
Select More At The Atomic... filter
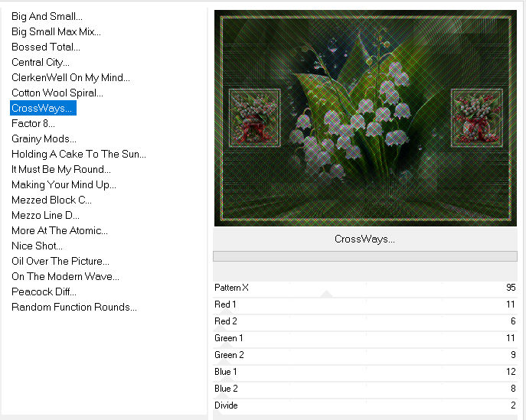(x=60, y=230)
